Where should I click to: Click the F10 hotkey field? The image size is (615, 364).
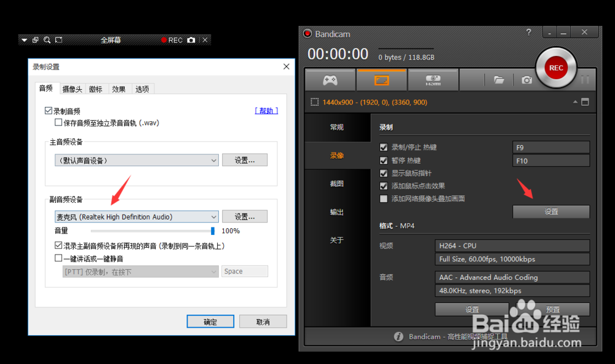(551, 161)
